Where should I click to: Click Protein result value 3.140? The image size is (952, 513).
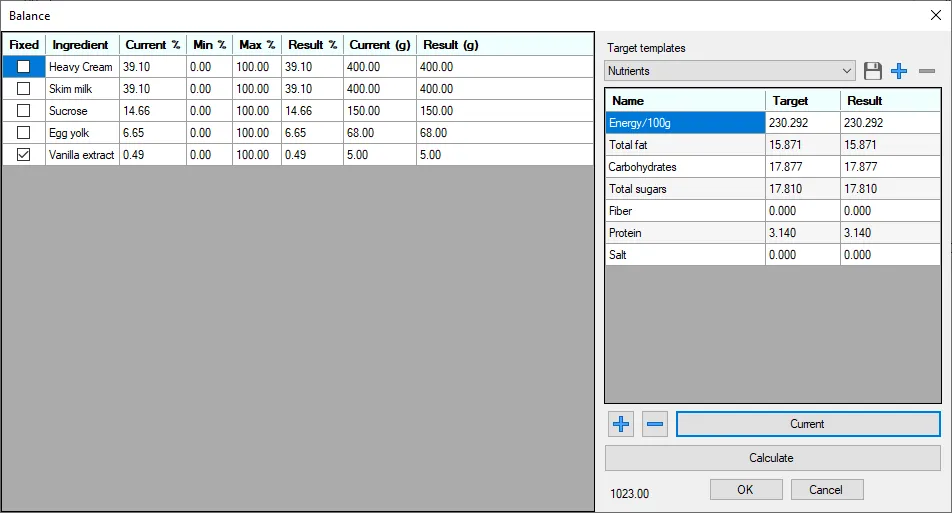coord(891,233)
